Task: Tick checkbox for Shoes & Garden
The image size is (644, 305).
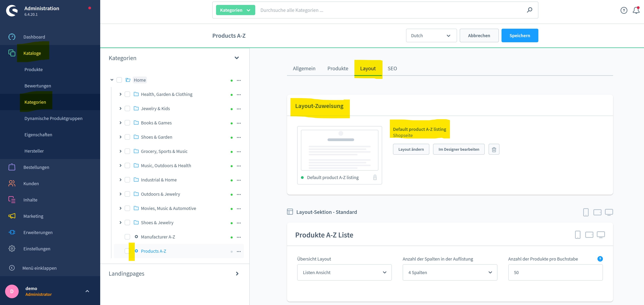Action: pyautogui.click(x=127, y=137)
